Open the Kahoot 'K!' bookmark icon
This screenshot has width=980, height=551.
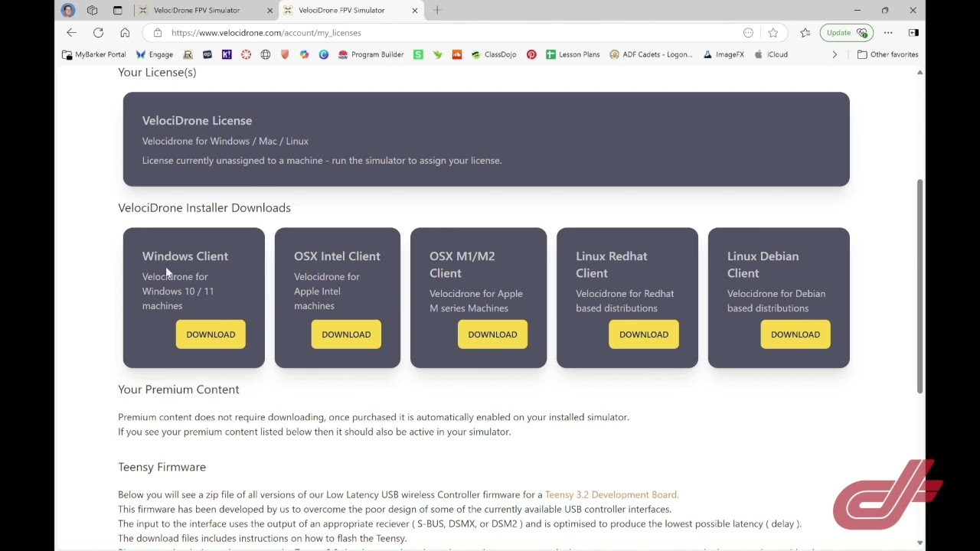(x=227, y=54)
